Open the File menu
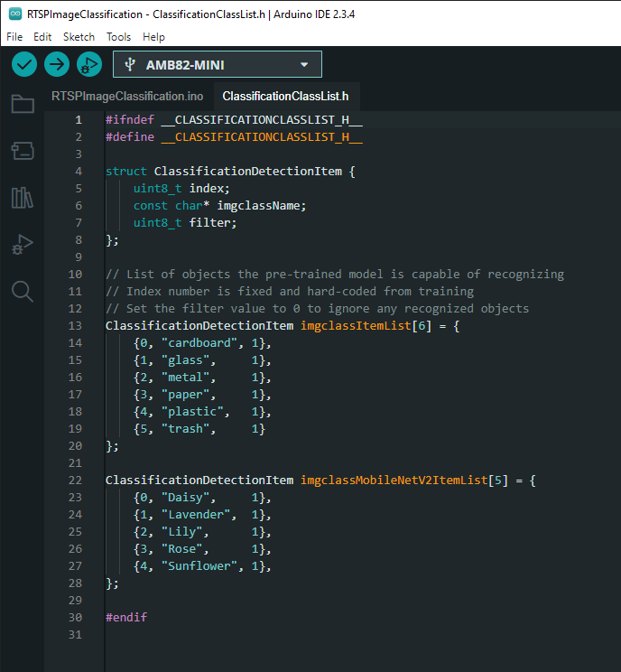Screen dimensions: 621x672 point(14,37)
